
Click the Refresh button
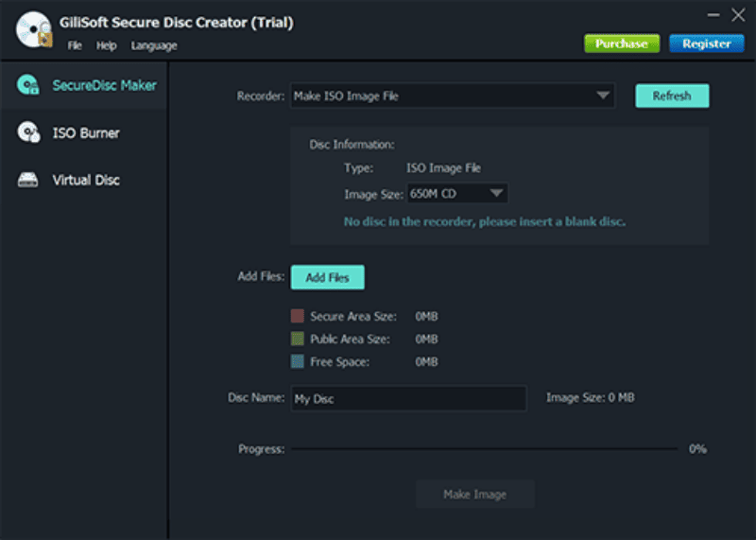coord(672,96)
